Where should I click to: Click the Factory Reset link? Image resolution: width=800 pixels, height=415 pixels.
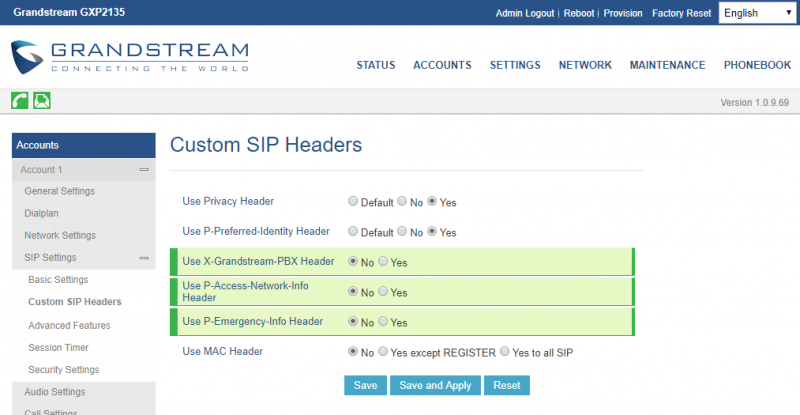[x=681, y=13]
